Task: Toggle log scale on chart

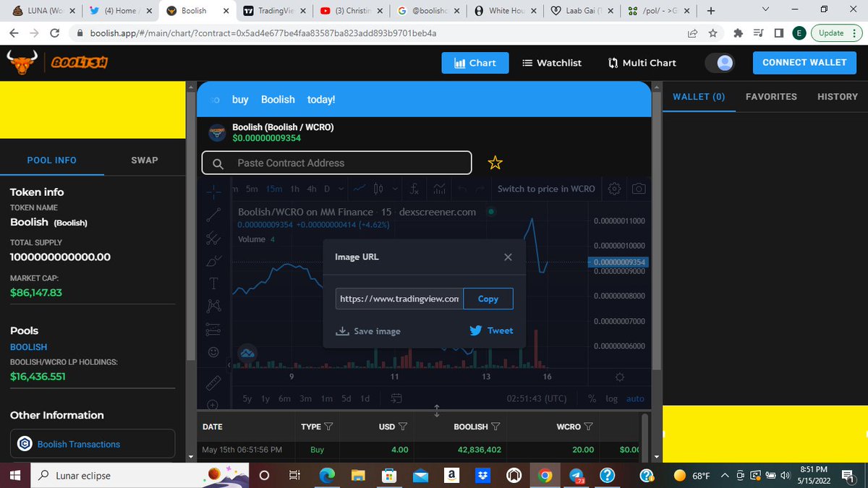Action: (x=612, y=398)
